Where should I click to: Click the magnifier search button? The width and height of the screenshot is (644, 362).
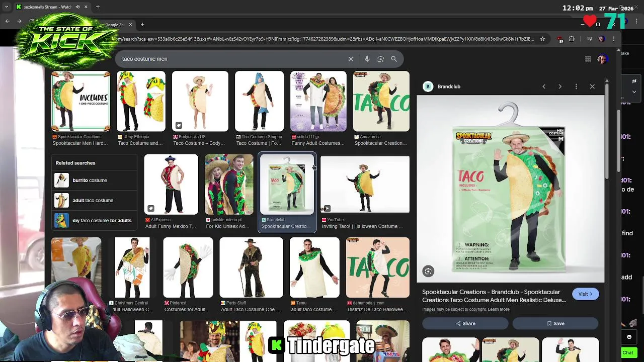pyautogui.click(x=394, y=59)
